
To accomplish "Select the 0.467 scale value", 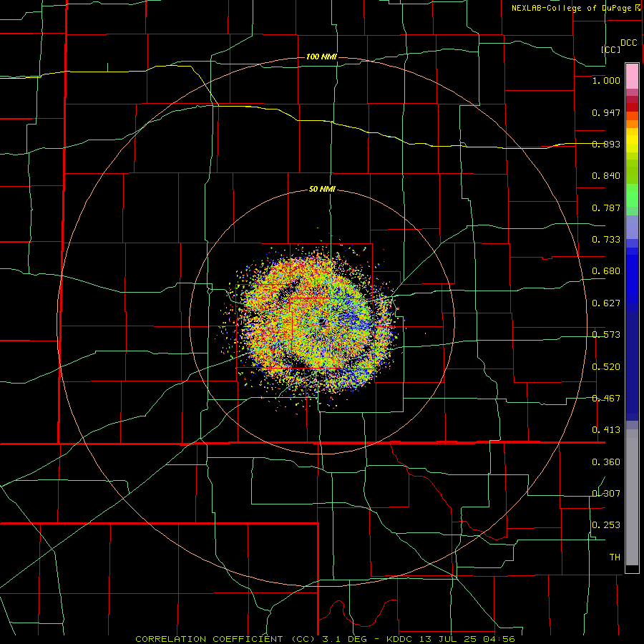I will (x=606, y=399).
